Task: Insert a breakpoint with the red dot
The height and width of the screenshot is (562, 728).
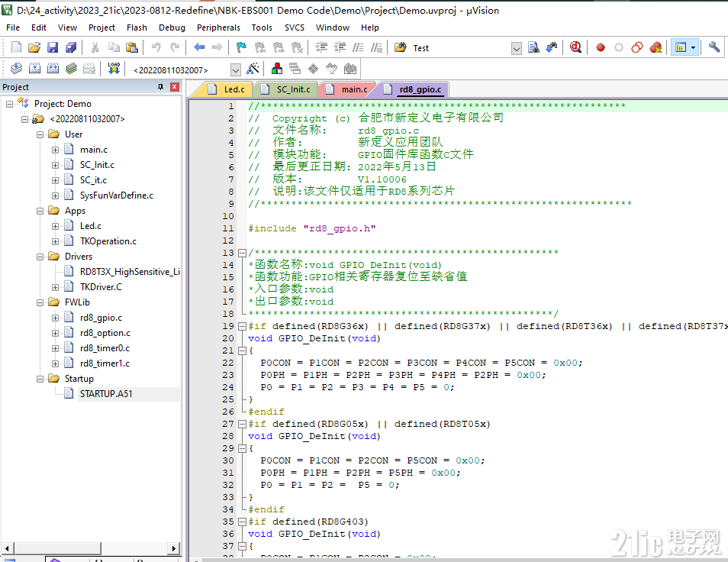Action: (601, 47)
